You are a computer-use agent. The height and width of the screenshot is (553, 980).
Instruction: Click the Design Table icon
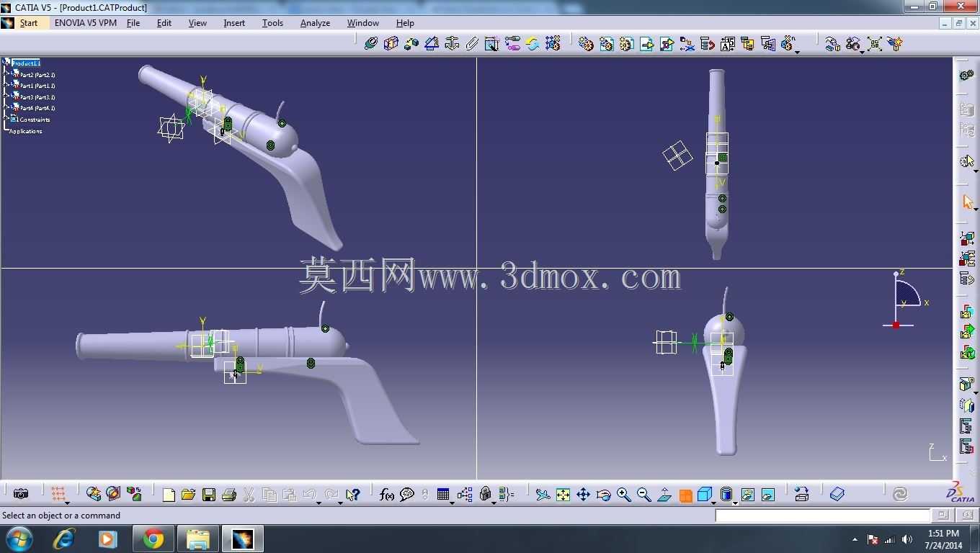pos(443,495)
